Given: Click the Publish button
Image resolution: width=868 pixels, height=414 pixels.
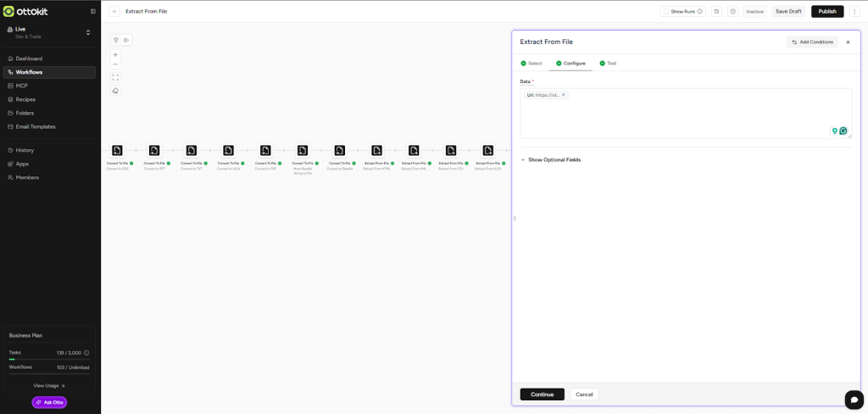Looking at the screenshot, I should point(826,12).
